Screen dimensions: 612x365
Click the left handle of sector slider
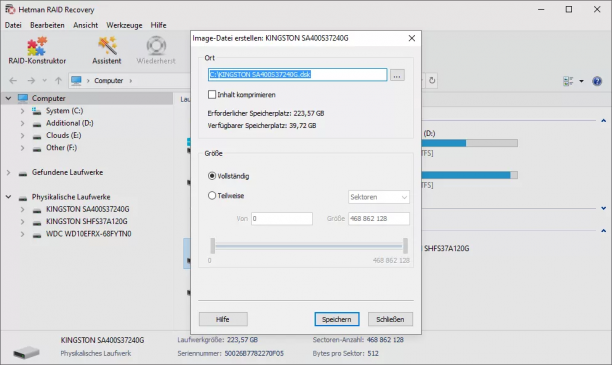click(x=213, y=246)
